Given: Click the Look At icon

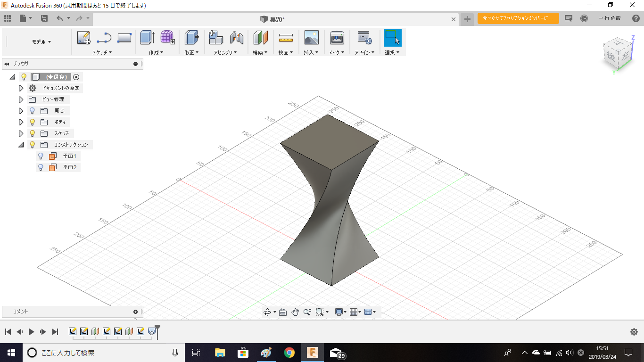Looking at the screenshot, I should 283,312.
